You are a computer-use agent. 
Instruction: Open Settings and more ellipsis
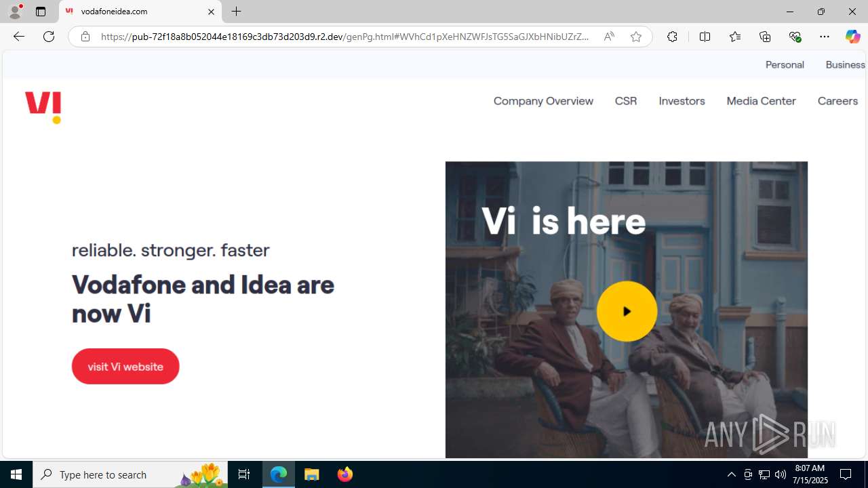(825, 37)
